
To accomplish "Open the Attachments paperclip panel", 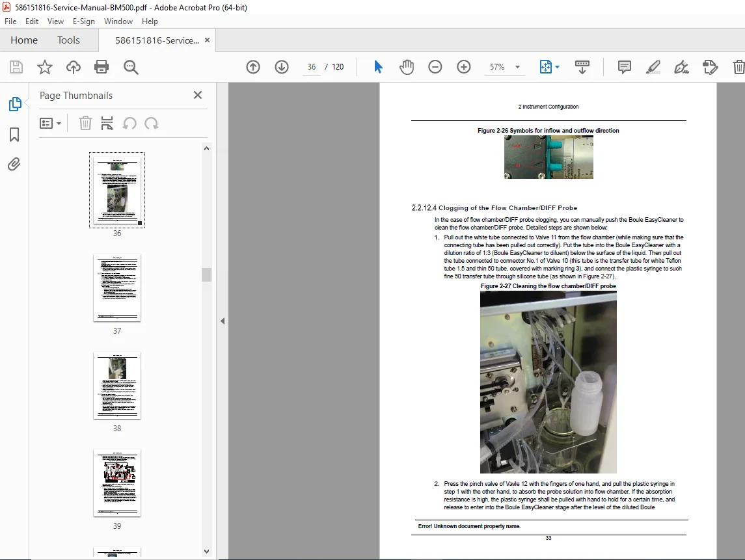I will point(14,165).
